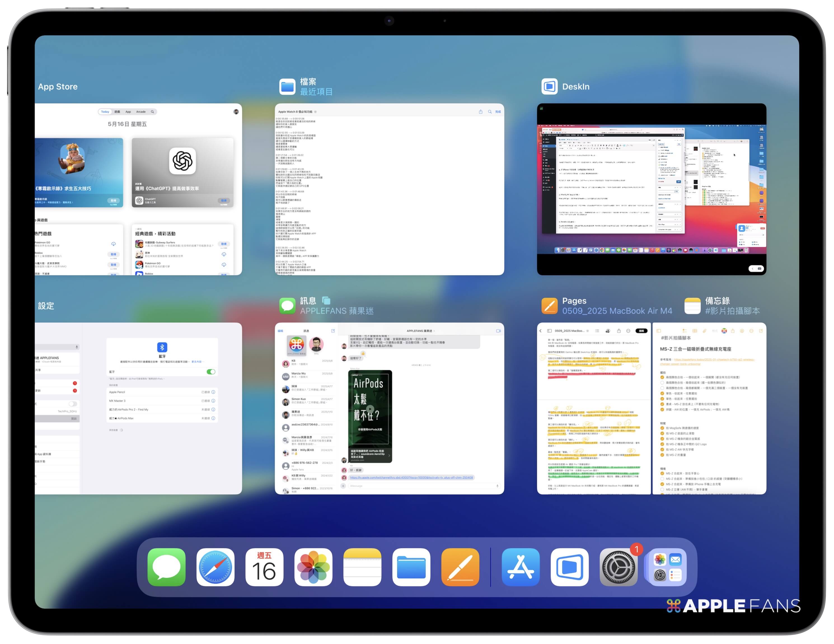
Task: Open APPLEFANS conversation details chevron
Action: [434, 331]
